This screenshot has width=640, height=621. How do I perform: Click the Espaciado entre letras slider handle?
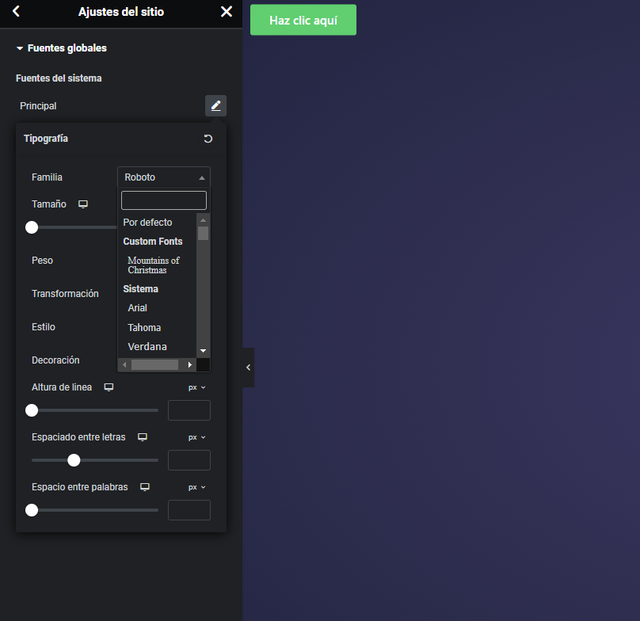tap(74, 460)
